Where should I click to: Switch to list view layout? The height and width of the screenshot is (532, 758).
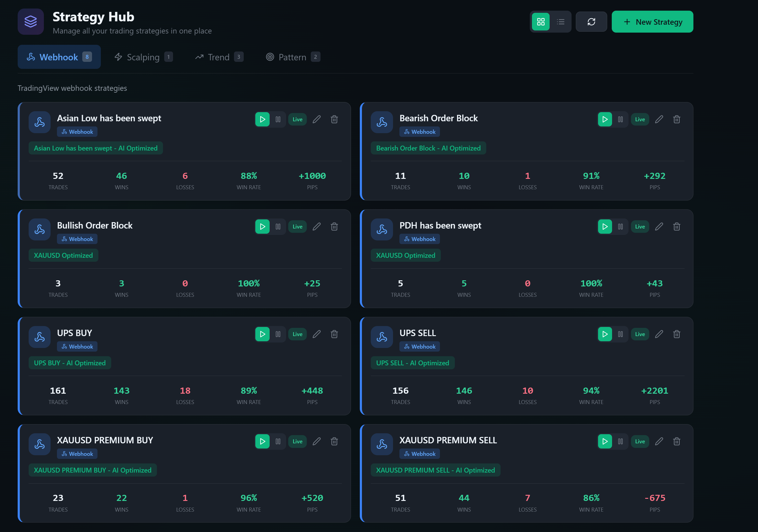pyautogui.click(x=561, y=21)
